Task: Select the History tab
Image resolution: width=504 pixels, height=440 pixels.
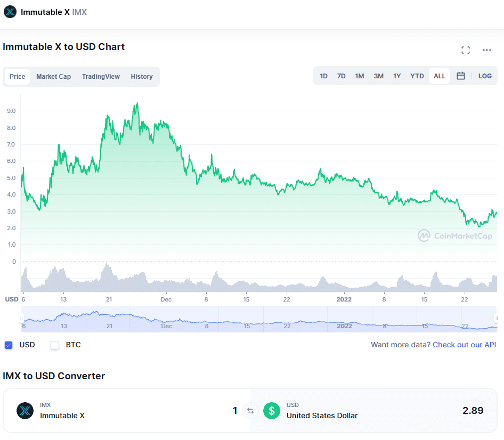Action: 142,77
